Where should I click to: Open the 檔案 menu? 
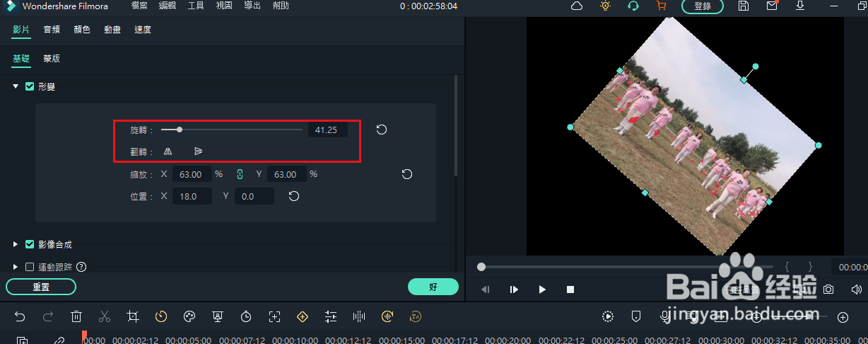[x=139, y=6]
